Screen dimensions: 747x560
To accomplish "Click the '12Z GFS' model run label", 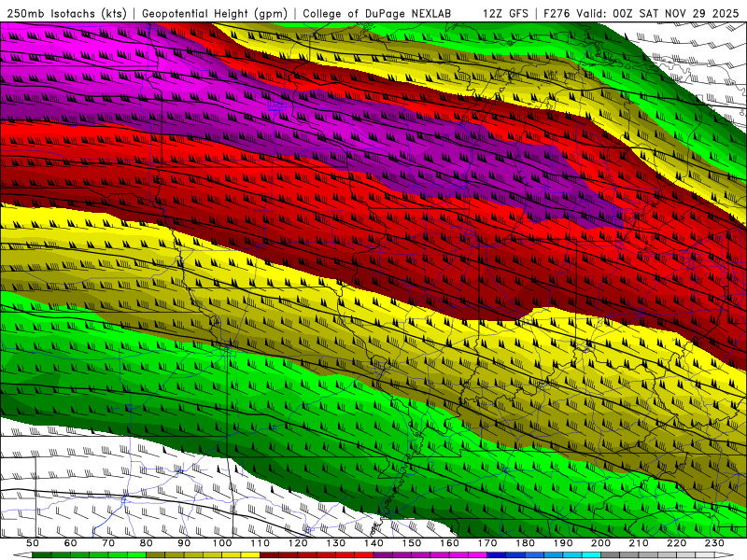I will (x=505, y=13).
